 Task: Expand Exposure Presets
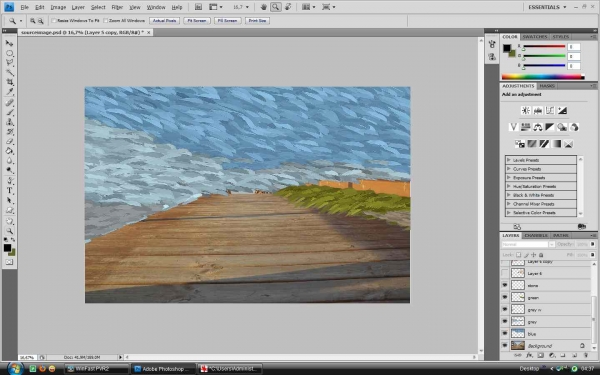pos(509,178)
